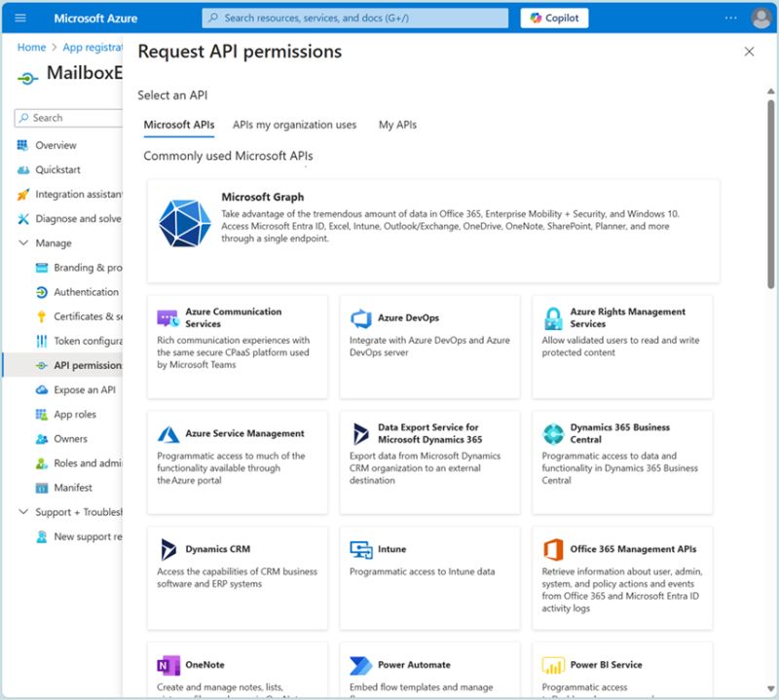Viewport: 779px width, 700px height.
Task: Open Authentication label in the sidebar
Action: (x=87, y=292)
